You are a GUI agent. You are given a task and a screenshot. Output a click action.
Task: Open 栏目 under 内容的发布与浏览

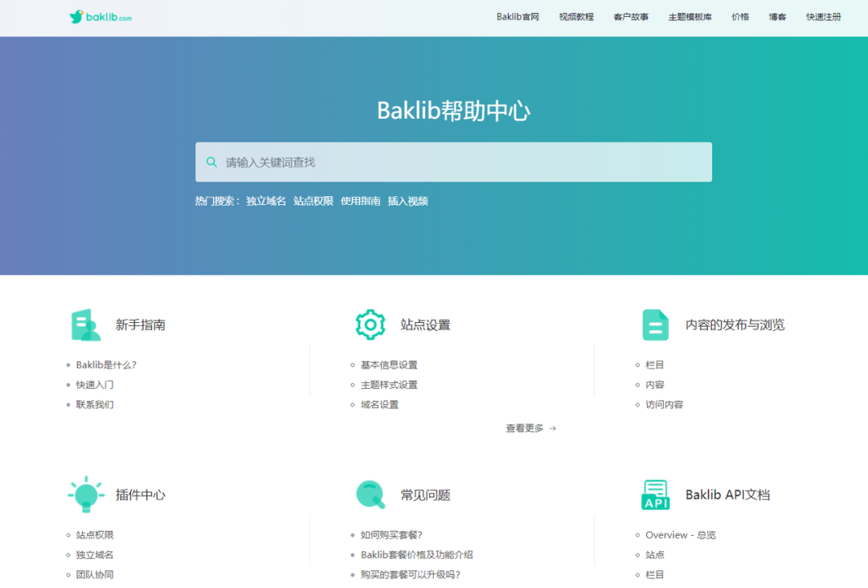pos(654,365)
